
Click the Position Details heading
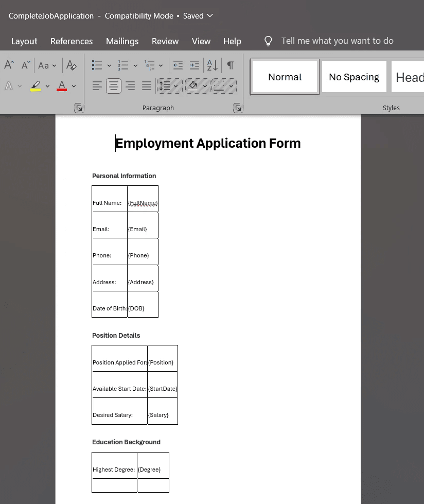(x=116, y=335)
